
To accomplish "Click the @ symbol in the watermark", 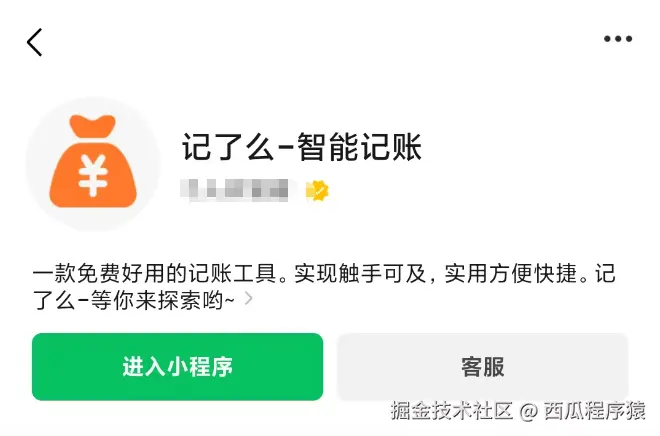I will pos(529,411).
